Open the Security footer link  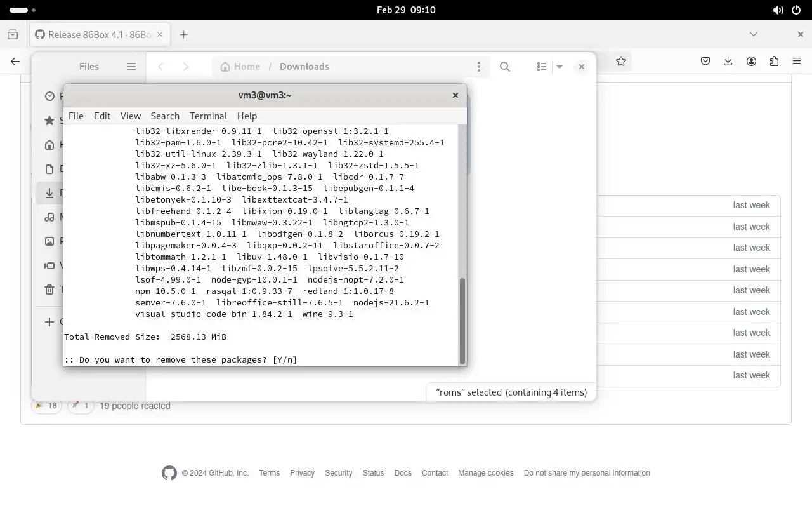coord(339,473)
